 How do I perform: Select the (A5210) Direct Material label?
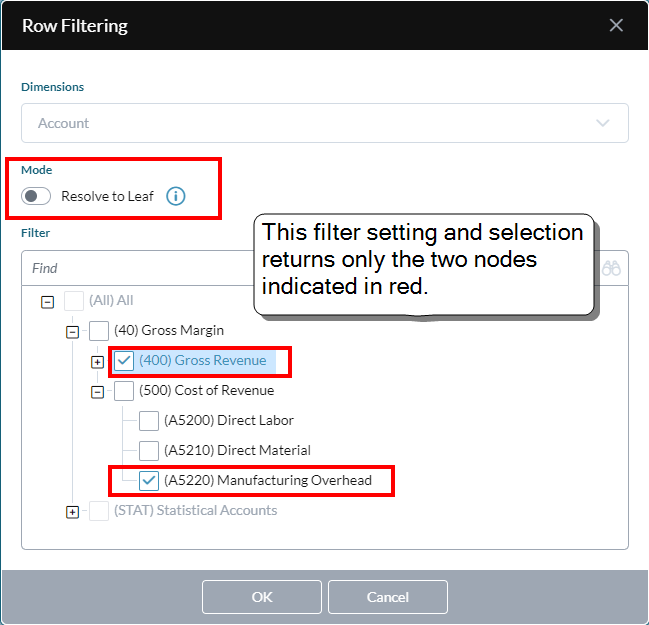coord(237,450)
